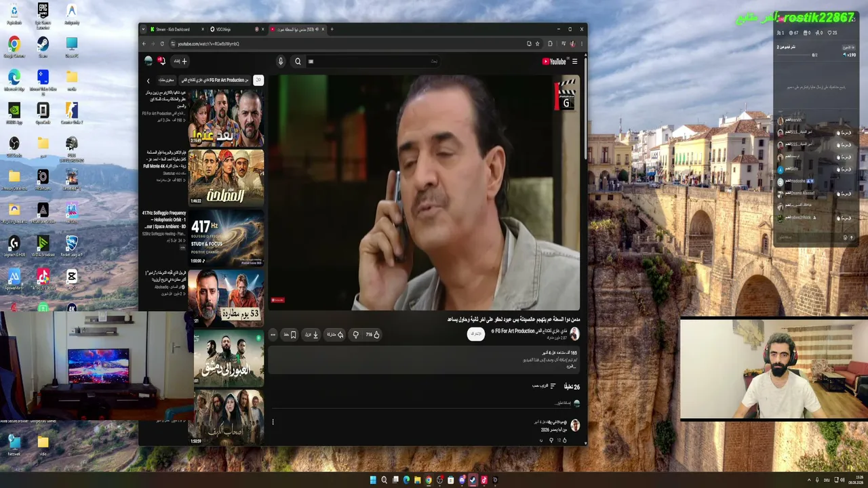
Task: Click the YouTube search input field
Action: click(373, 62)
